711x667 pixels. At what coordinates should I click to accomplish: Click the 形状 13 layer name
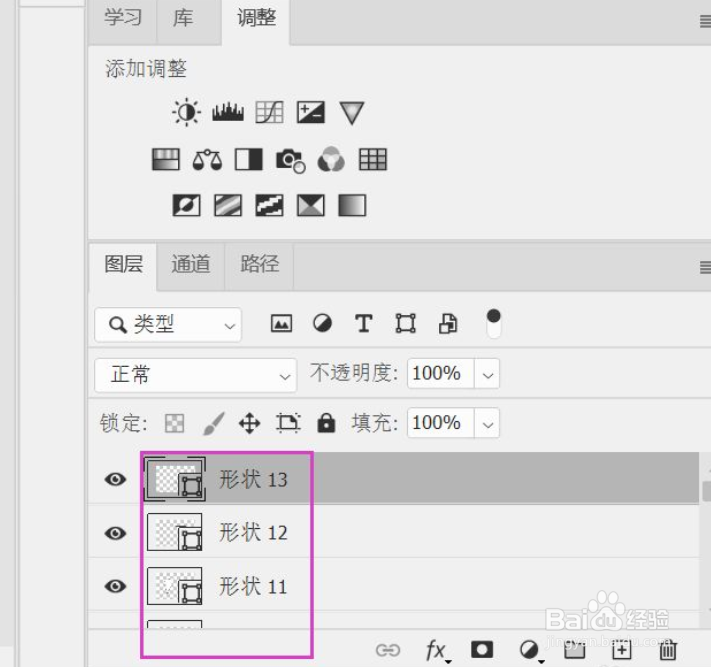pos(253,479)
